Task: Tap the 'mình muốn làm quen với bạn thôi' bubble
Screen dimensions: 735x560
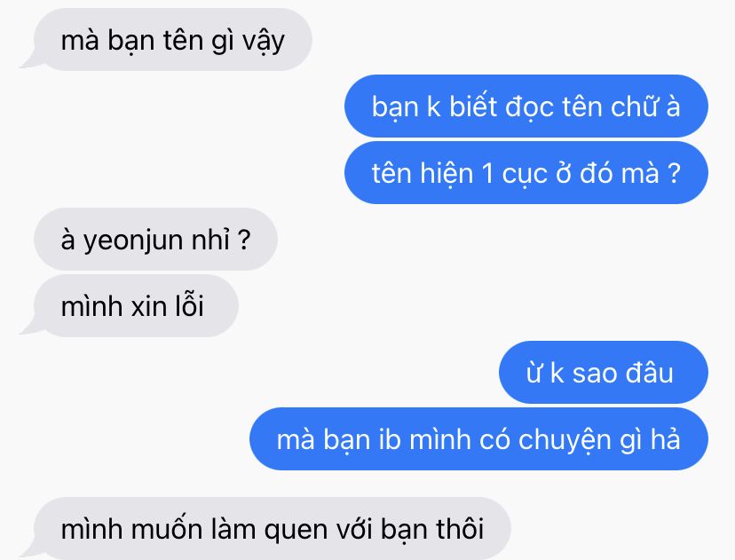Action: 272,529
